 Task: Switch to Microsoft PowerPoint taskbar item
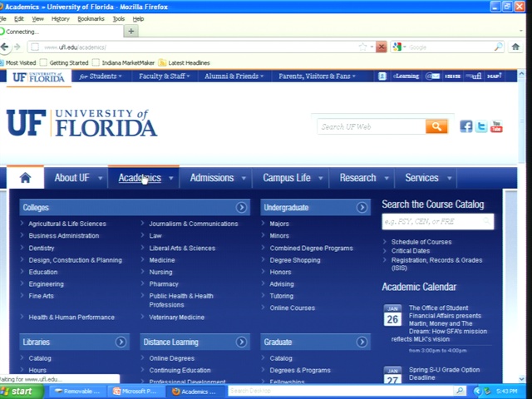pos(135,392)
